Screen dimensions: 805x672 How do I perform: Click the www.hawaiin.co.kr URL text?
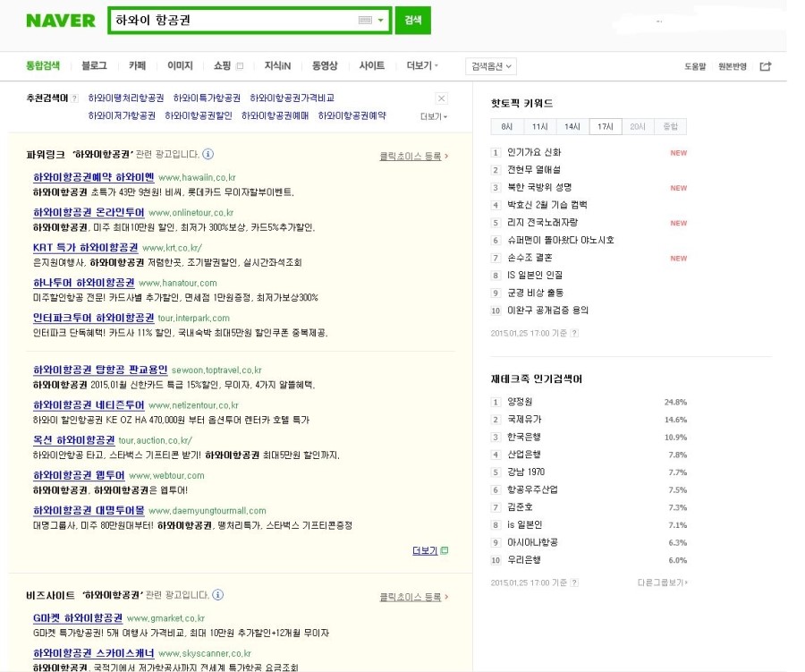(197, 178)
